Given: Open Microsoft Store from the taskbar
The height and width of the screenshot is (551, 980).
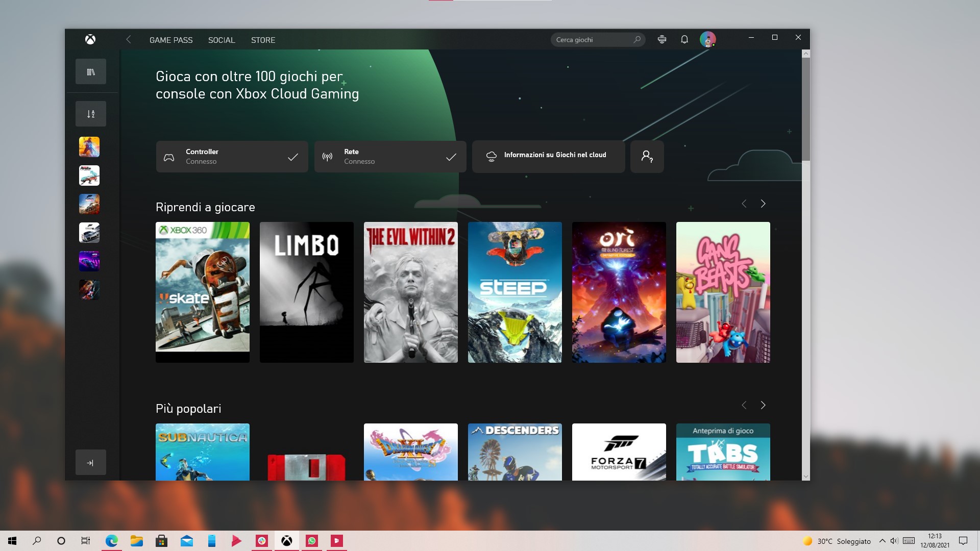Looking at the screenshot, I should point(161,541).
